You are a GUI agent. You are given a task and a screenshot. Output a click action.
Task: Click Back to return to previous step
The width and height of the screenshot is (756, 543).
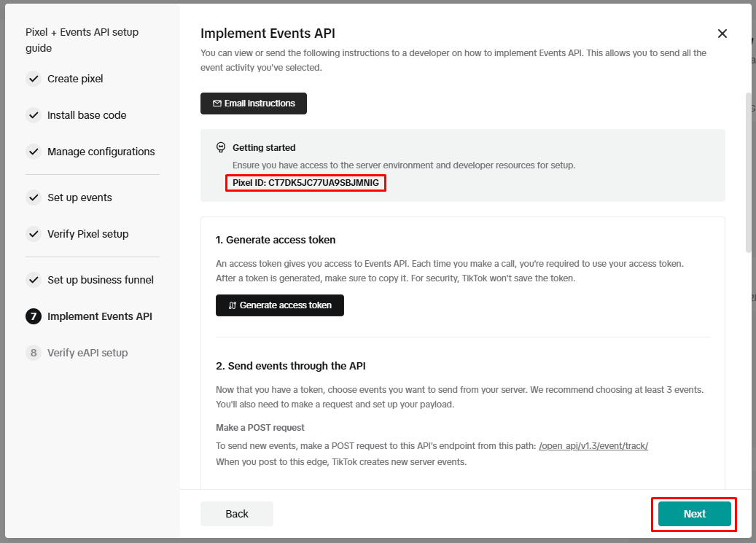[237, 514]
